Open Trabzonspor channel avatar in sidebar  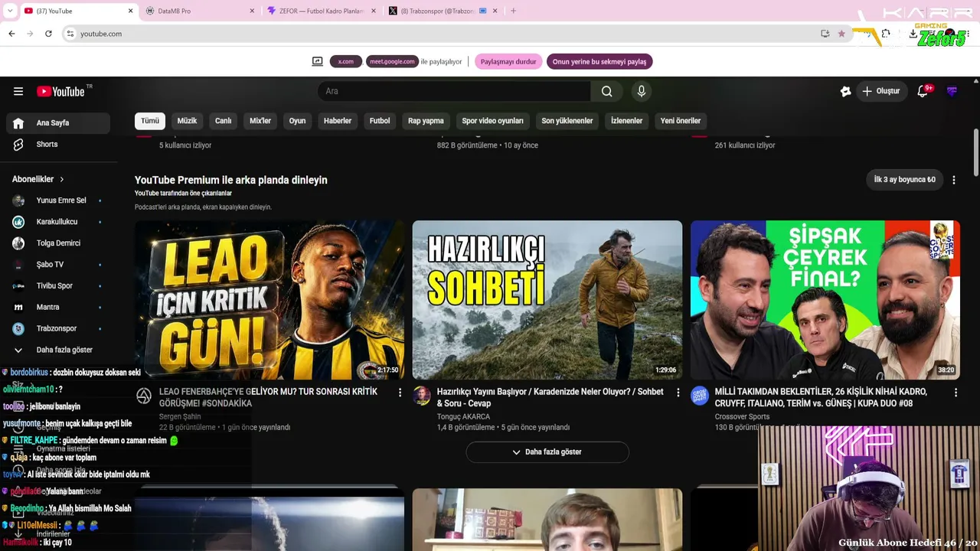(18, 329)
